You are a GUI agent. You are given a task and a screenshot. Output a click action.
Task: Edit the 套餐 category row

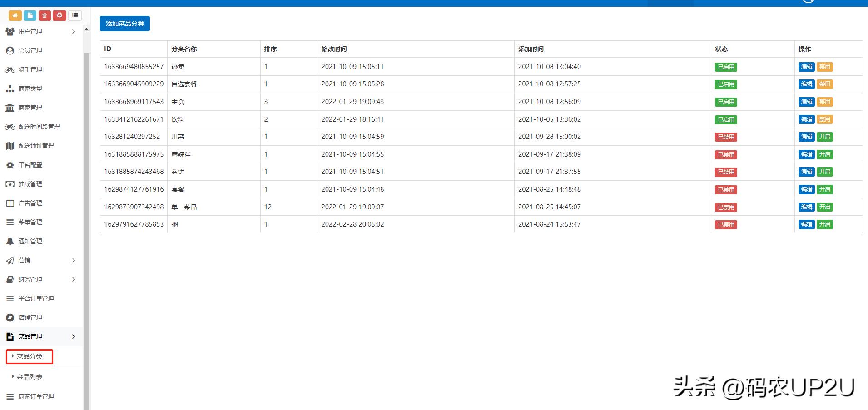point(807,189)
